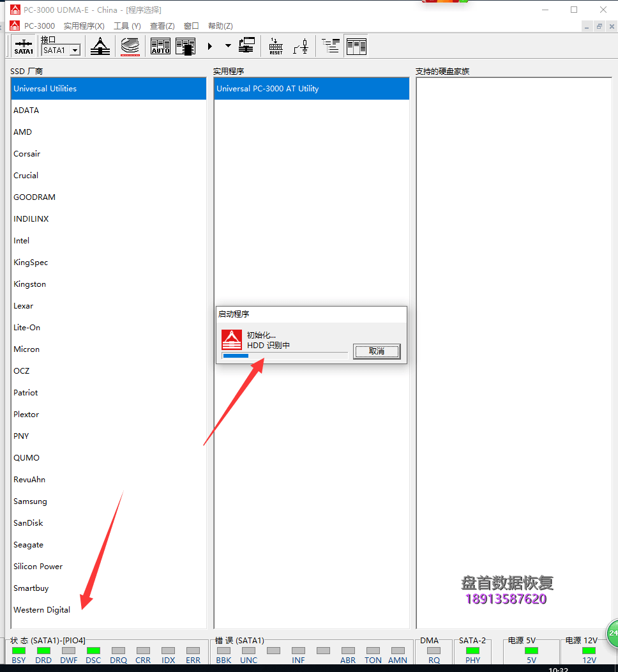
Task: Select SanDisk vendor
Action: tap(109, 523)
